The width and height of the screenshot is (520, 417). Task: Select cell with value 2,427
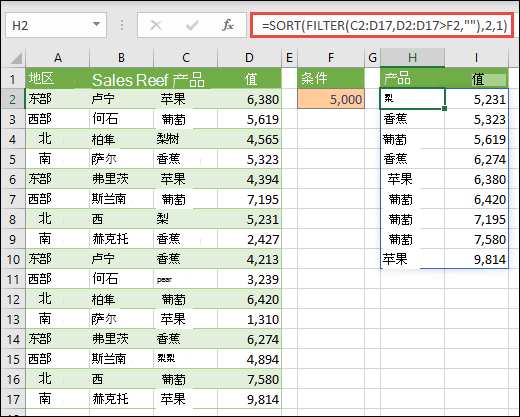pos(249,239)
